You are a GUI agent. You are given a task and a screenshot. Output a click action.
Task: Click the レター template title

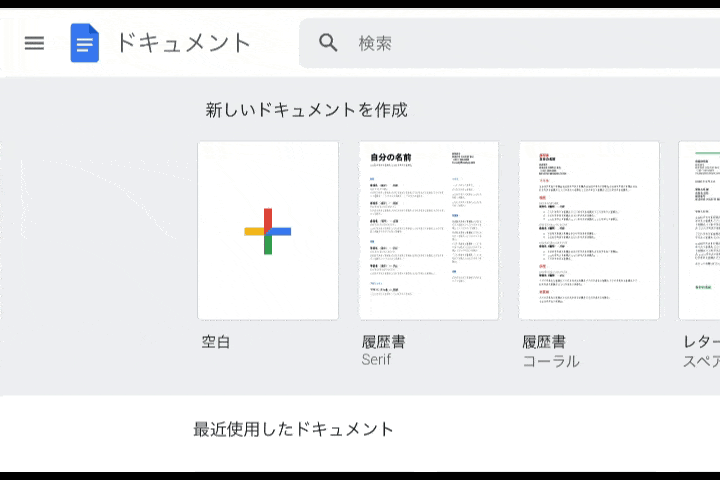click(700, 342)
